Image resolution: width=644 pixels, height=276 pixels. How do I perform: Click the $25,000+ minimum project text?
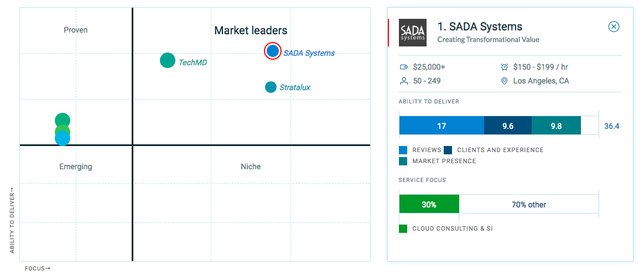(x=429, y=67)
